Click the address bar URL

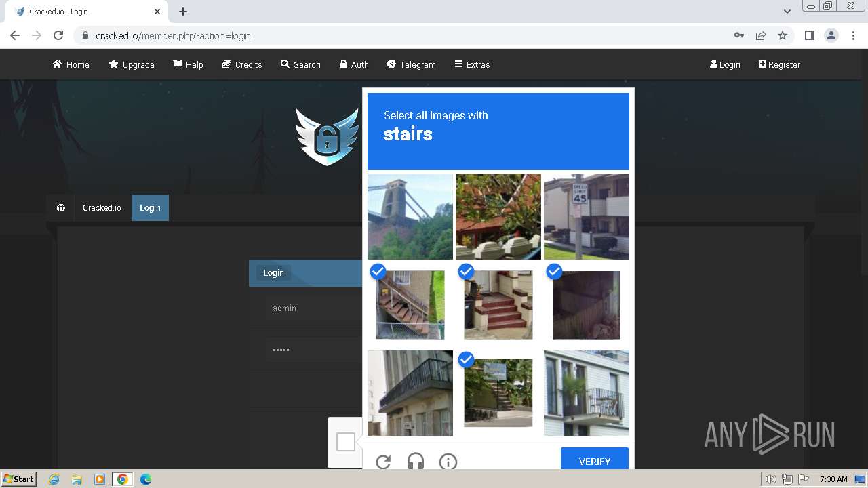[x=173, y=36]
